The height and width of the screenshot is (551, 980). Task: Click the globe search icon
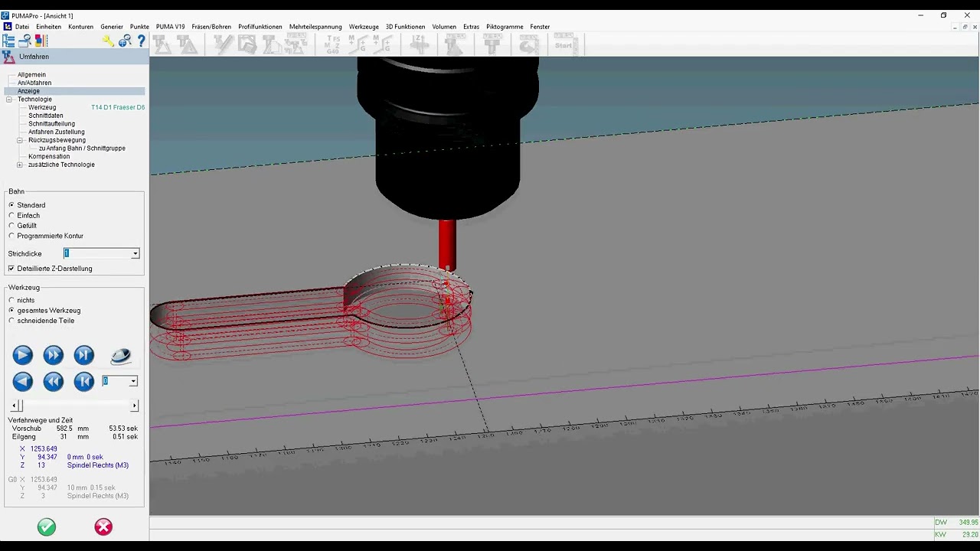click(124, 41)
